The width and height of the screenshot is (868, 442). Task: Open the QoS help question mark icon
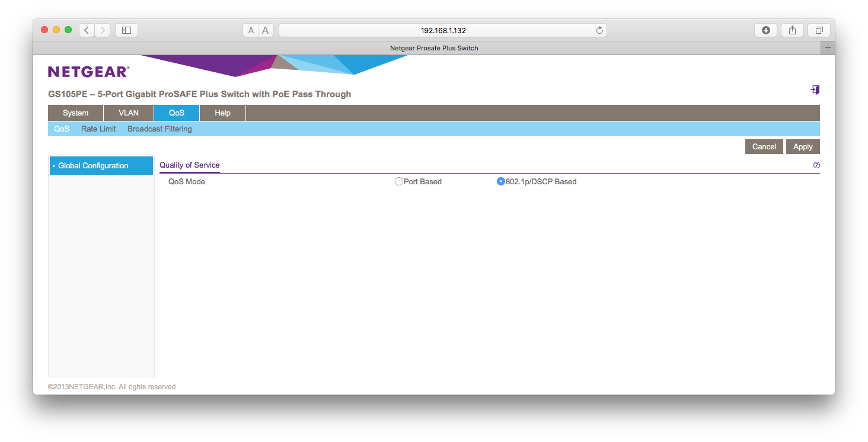[x=816, y=165]
